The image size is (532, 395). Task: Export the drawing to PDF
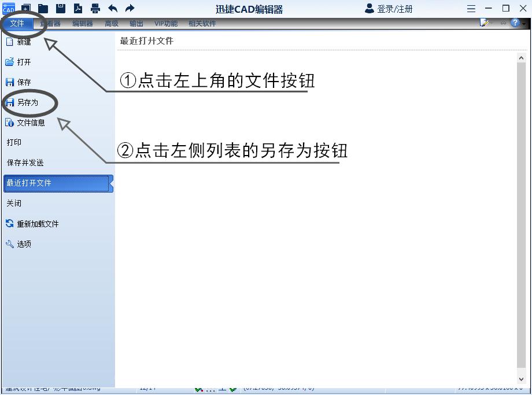click(x=77, y=8)
